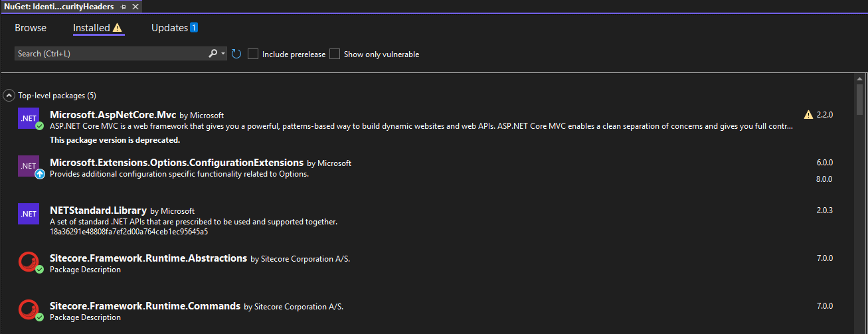The height and width of the screenshot is (334, 868).
Task: Enable the Include prerelease checkbox
Action: (x=253, y=54)
